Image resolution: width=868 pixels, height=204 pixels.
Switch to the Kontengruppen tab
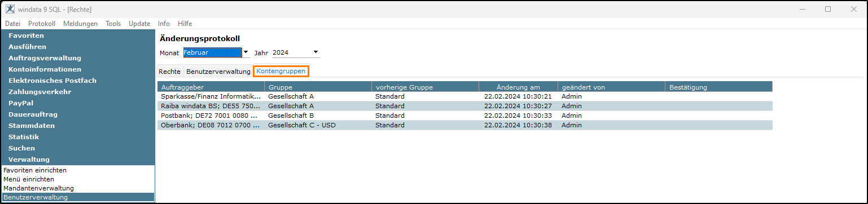(281, 71)
